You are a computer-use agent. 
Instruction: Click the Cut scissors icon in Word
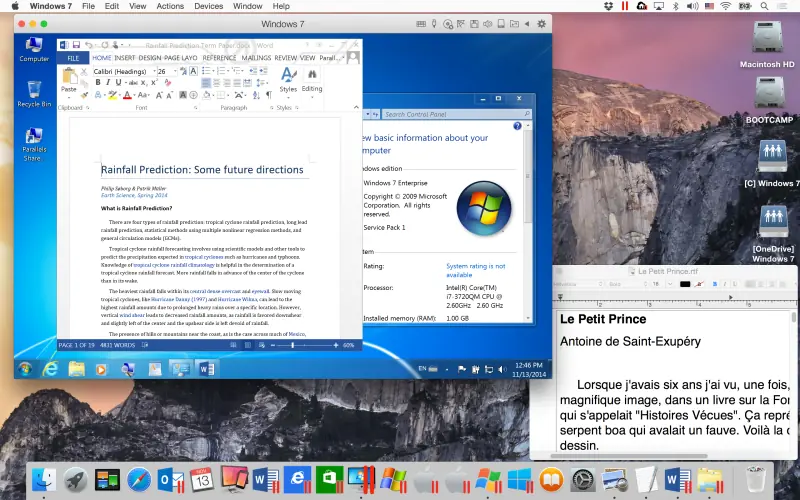pyautogui.click(x=84, y=72)
